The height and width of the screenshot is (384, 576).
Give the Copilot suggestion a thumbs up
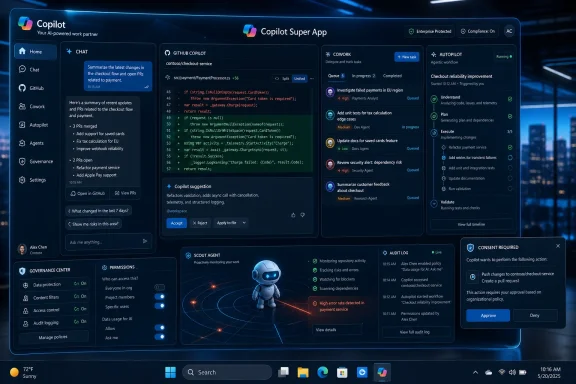click(293, 215)
